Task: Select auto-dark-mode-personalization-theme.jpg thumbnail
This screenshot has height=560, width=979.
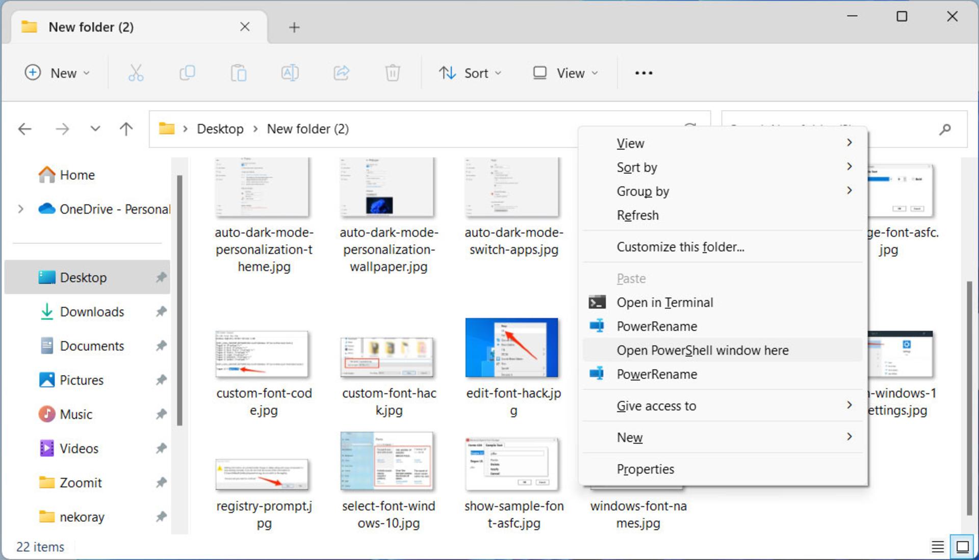Action: (x=262, y=188)
